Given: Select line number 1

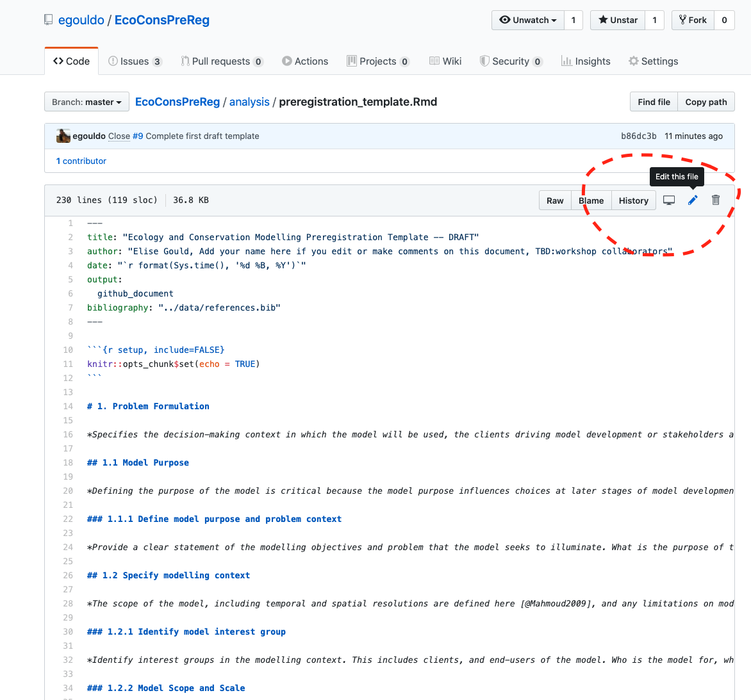Looking at the screenshot, I should click(x=70, y=223).
